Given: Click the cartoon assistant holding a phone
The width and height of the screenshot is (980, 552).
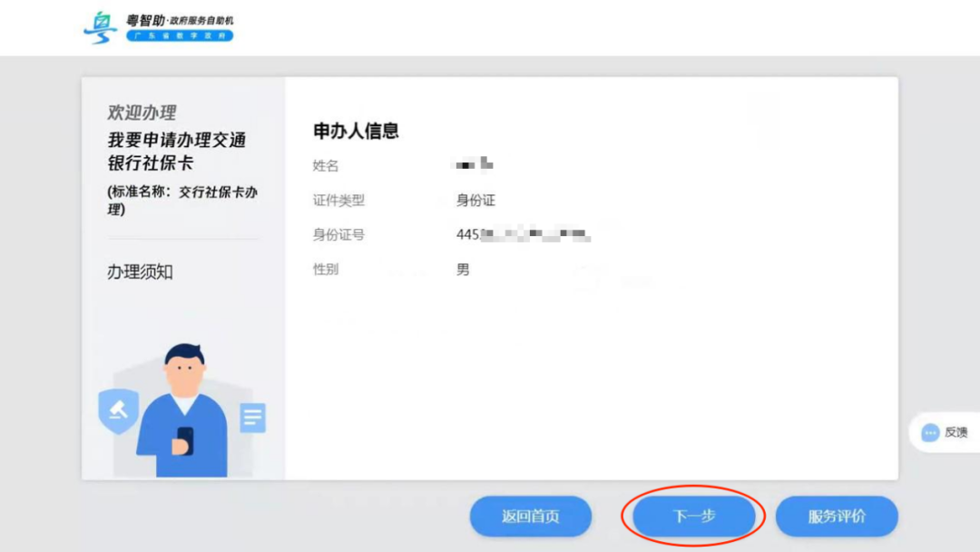Looking at the screenshot, I should 186,399.
